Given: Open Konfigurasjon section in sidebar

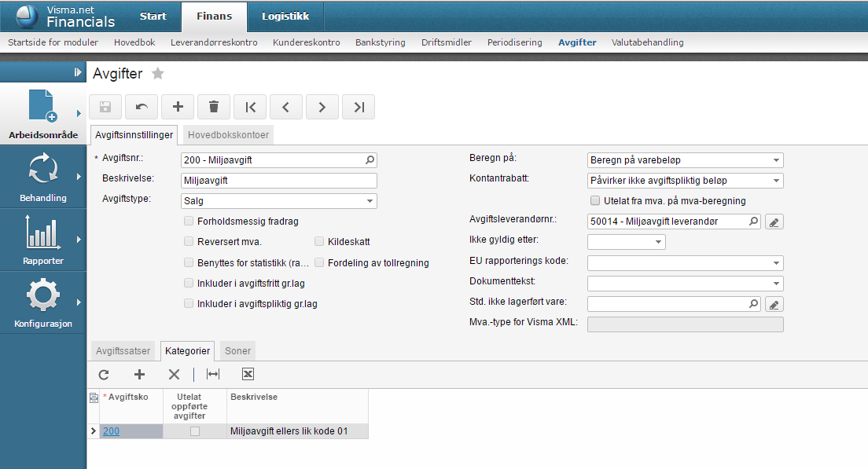Looking at the screenshot, I should tap(43, 303).
